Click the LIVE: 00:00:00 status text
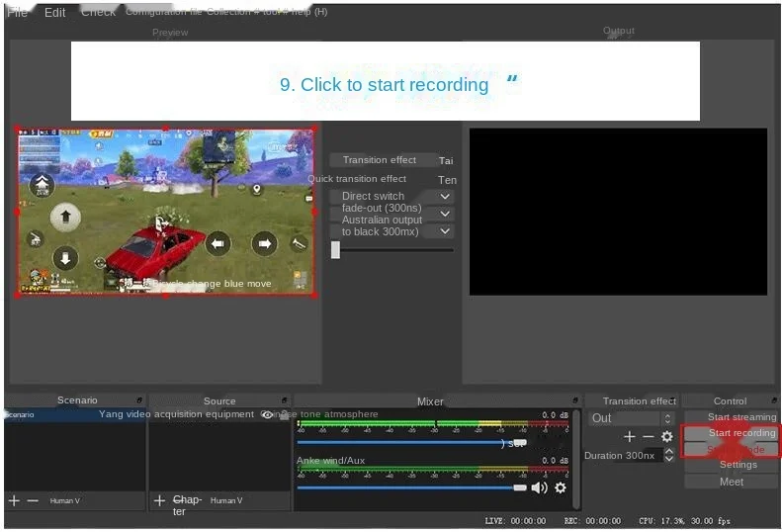782x532 pixels. 515,521
